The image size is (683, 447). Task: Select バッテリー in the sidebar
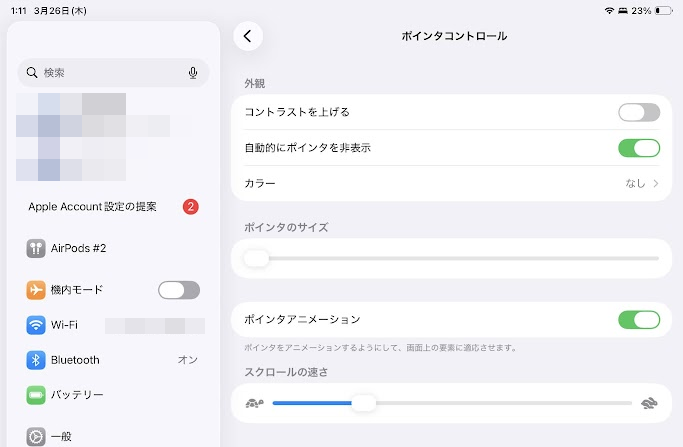pos(112,395)
